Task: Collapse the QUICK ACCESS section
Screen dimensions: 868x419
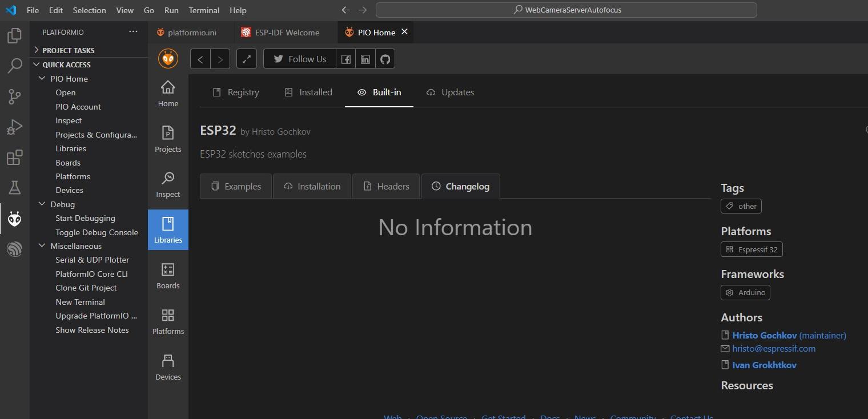Action: (x=89, y=65)
